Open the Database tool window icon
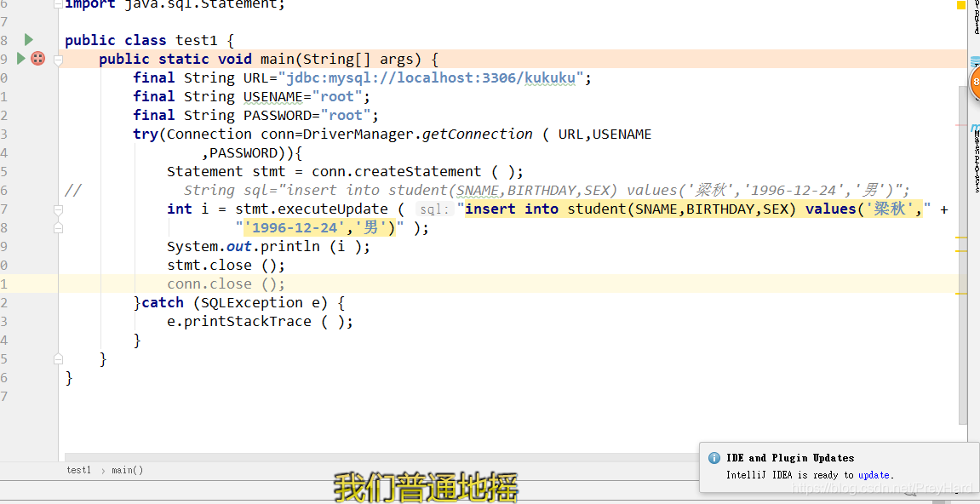The height and width of the screenshot is (504, 980). [x=976, y=62]
